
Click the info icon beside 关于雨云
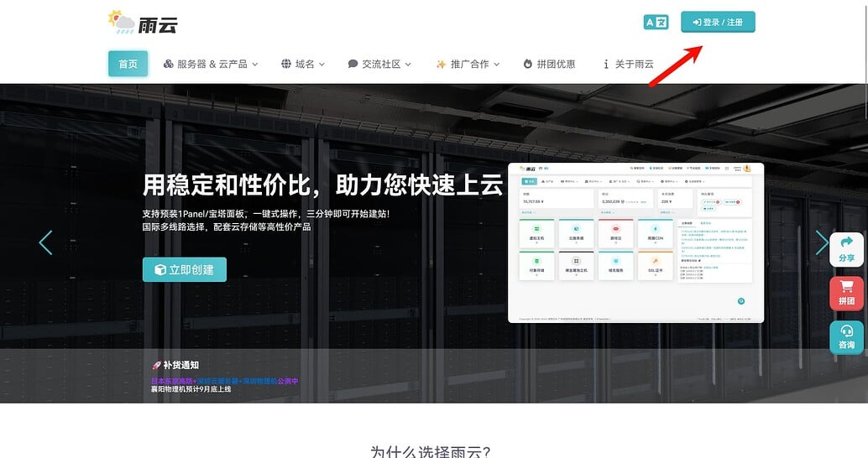[606, 64]
